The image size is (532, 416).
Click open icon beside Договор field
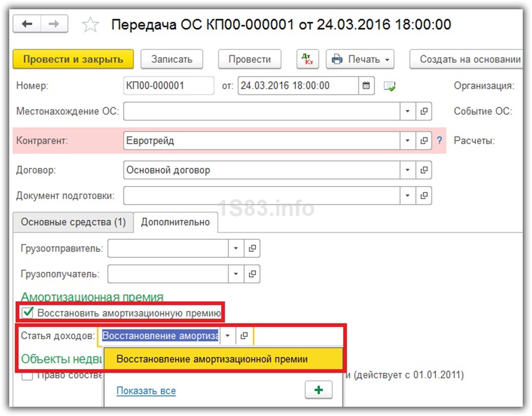pyautogui.click(x=424, y=170)
